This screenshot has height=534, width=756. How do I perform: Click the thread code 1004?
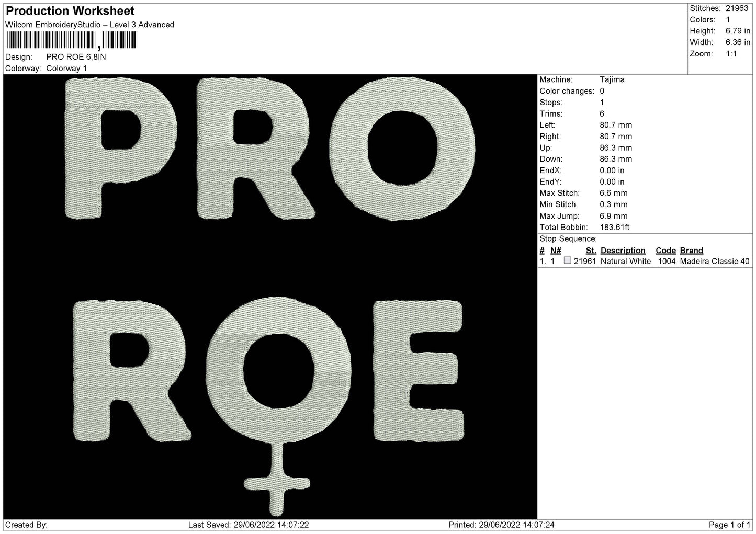tap(667, 262)
